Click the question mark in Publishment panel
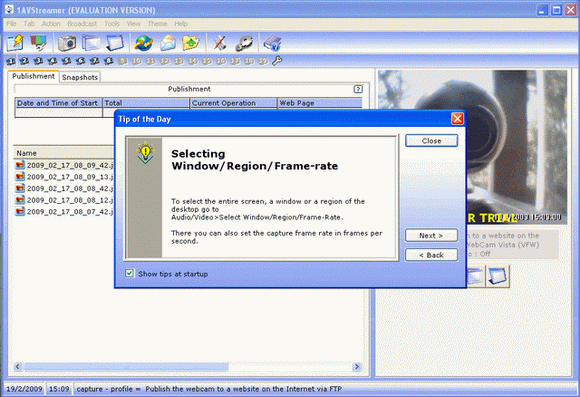Image resolution: width=580 pixels, height=397 pixels. pos(358,89)
